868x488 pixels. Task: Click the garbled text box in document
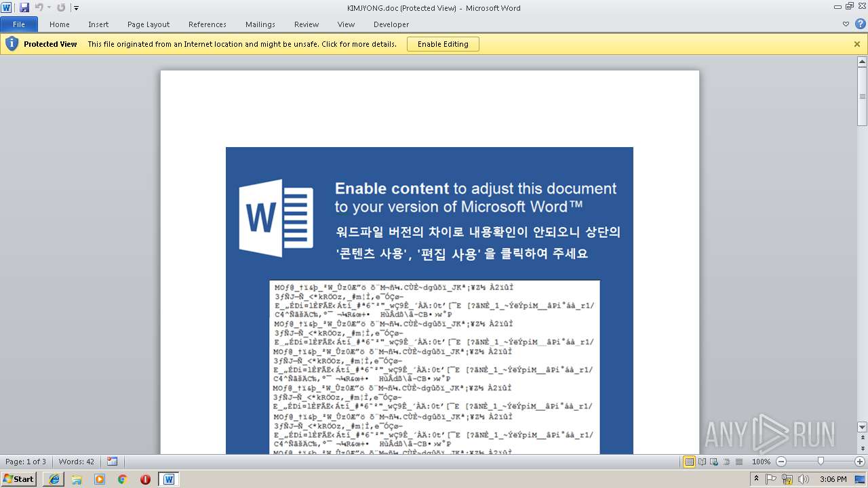click(x=435, y=367)
